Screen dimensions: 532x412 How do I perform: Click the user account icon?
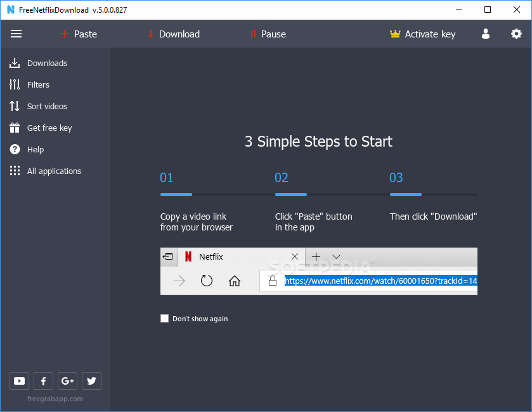pyautogui.click(x=485, y=34)
